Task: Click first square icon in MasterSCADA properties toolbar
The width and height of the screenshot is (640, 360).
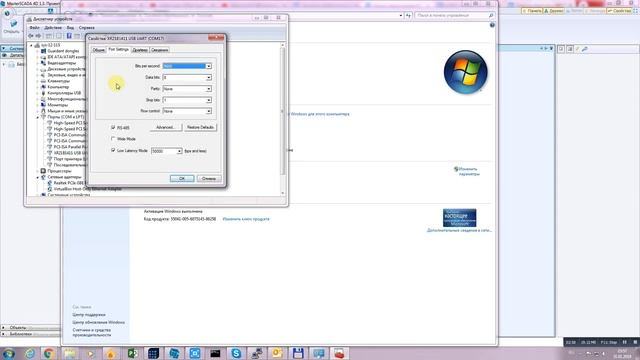Action: [x=562, y=49]
